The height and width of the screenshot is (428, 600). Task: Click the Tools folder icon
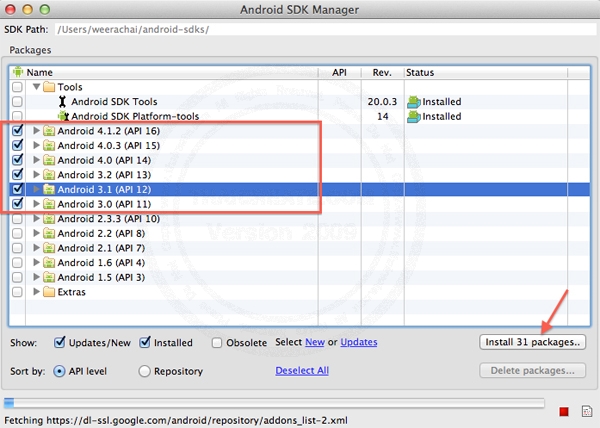tap(49, 87)
